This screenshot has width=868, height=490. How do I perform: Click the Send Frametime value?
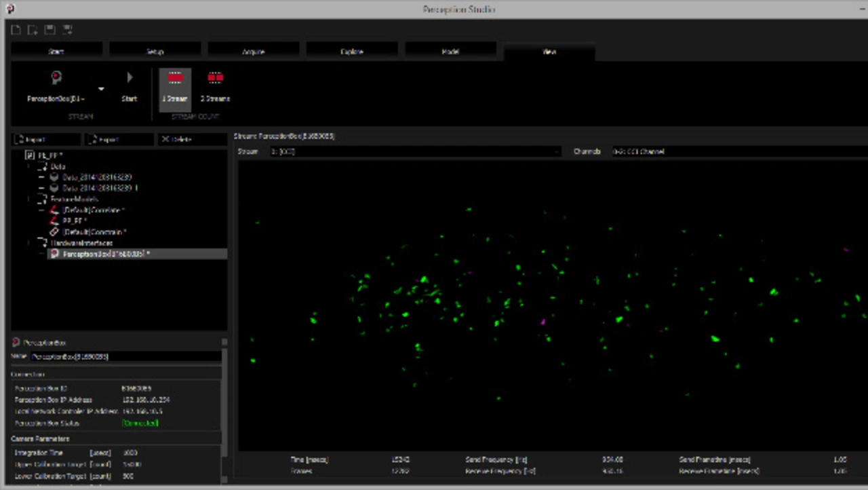(840, 459)
